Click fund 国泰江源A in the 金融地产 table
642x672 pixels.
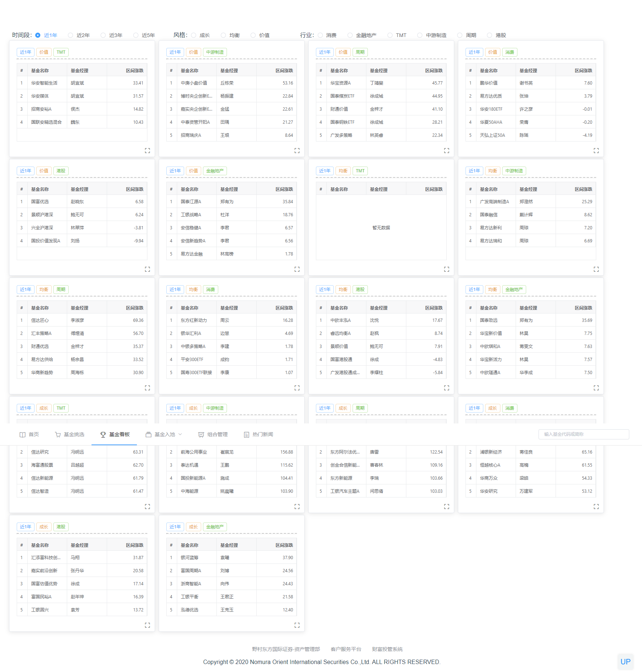click(191, 202)
